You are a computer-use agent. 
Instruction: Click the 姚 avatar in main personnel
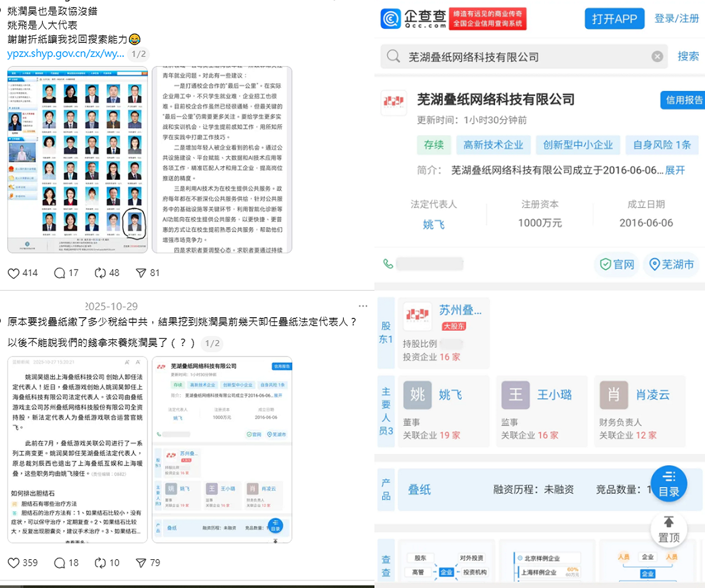point(418,395)
